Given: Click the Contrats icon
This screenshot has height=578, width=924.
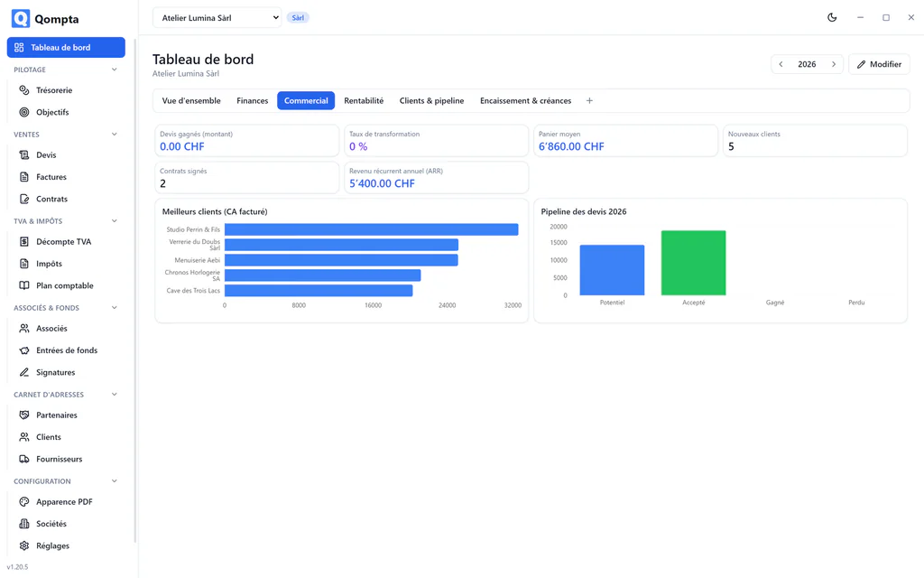Looking at the screenshot, I should point(24,199).
